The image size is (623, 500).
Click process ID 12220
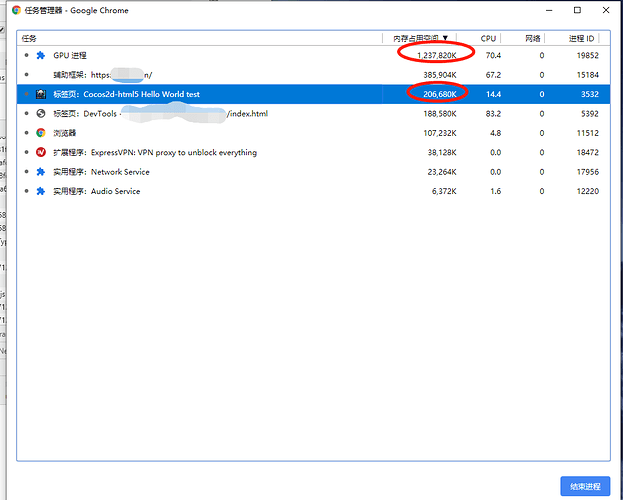(x=588, y=192)
